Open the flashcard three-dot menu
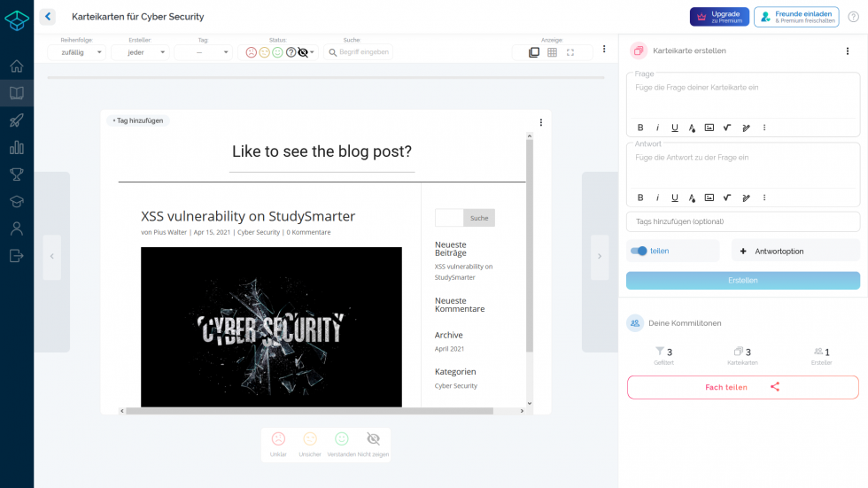This screenshot has width=868, height=488. pyautogui.click(x=541, y=122)
